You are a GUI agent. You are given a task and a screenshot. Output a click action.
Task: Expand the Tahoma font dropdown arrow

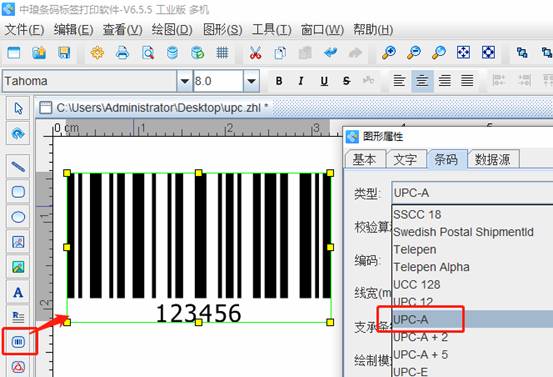point(184,81)
